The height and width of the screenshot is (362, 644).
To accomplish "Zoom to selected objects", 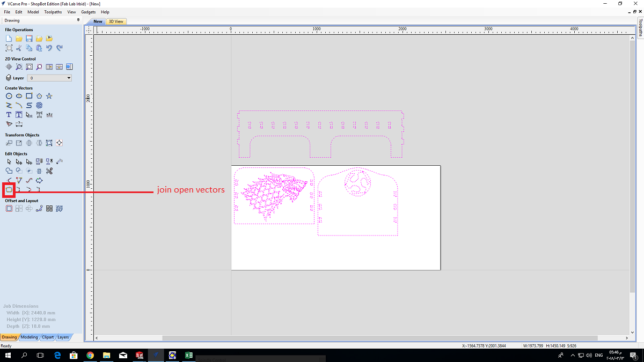I will tap(39, 67).
